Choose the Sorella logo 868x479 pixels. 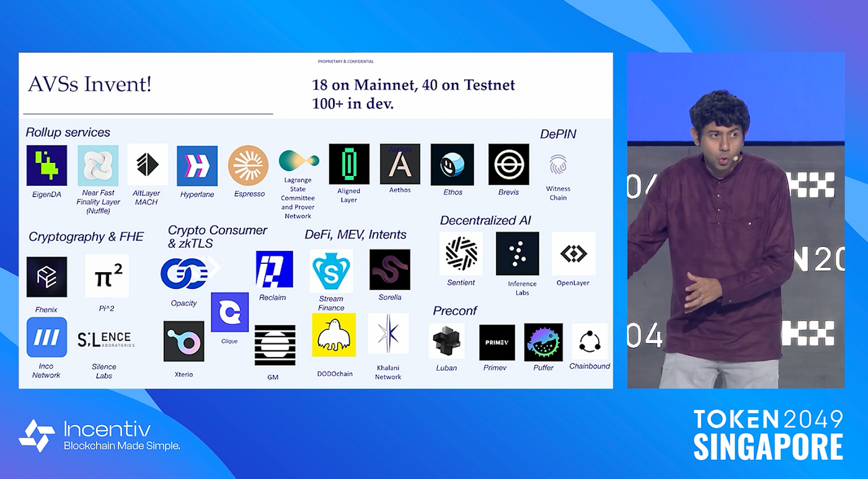click(x=390, y=270)
